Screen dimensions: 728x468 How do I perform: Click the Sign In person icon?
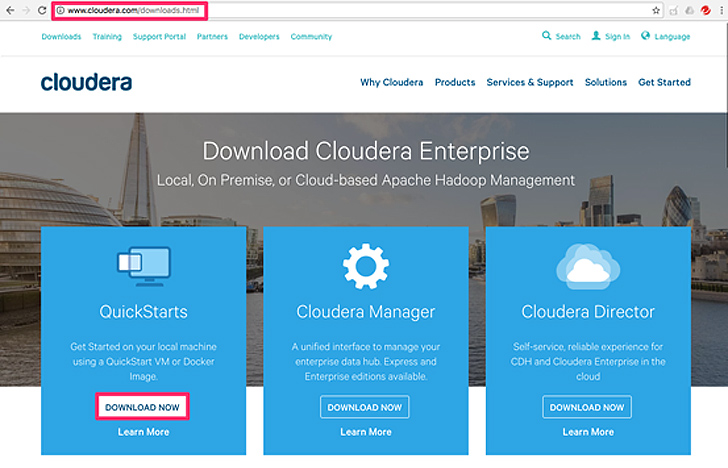pos(596,35)
